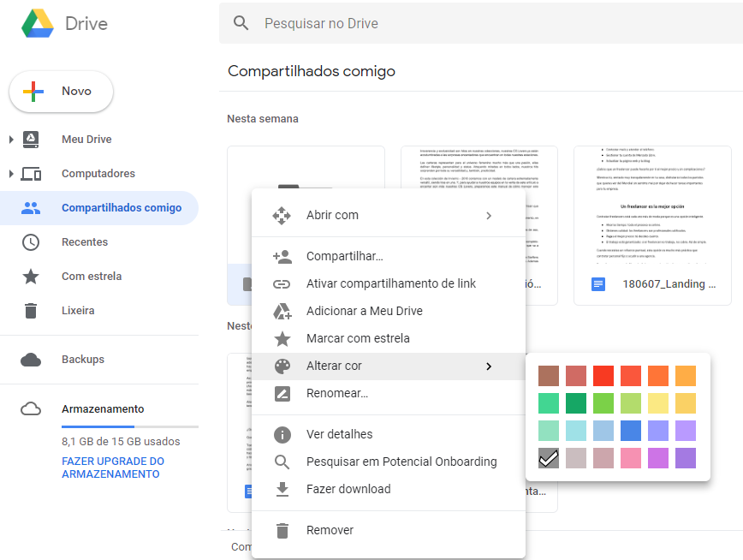This screenshot has width=743, height=560.
Task: Expand Computadores in the sidebar
Action: (x=10, y=173)
